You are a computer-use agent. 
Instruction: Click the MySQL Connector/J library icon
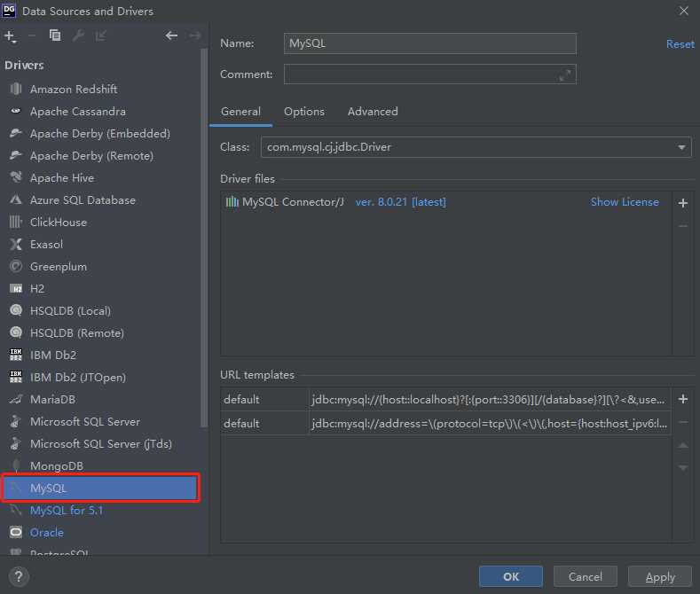click(232, 202)
